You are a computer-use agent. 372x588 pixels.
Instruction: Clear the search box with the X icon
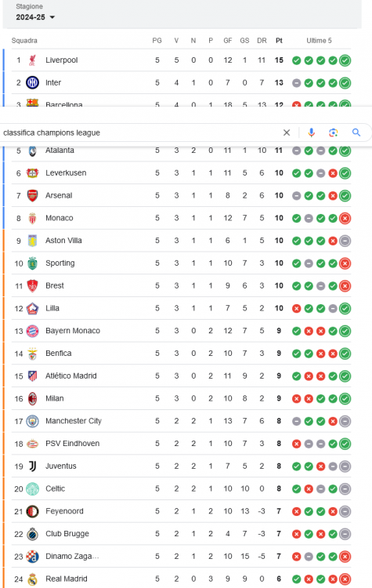click(x=287, y=132)
